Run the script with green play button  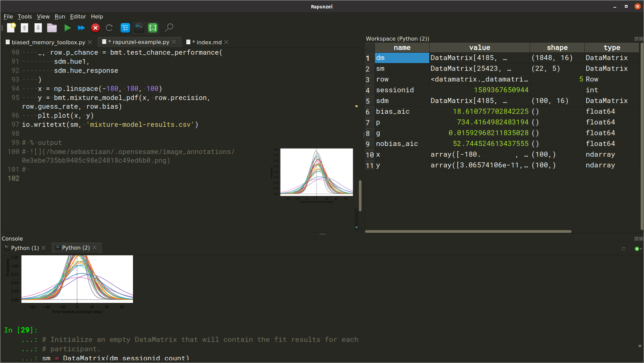point(68,28)
